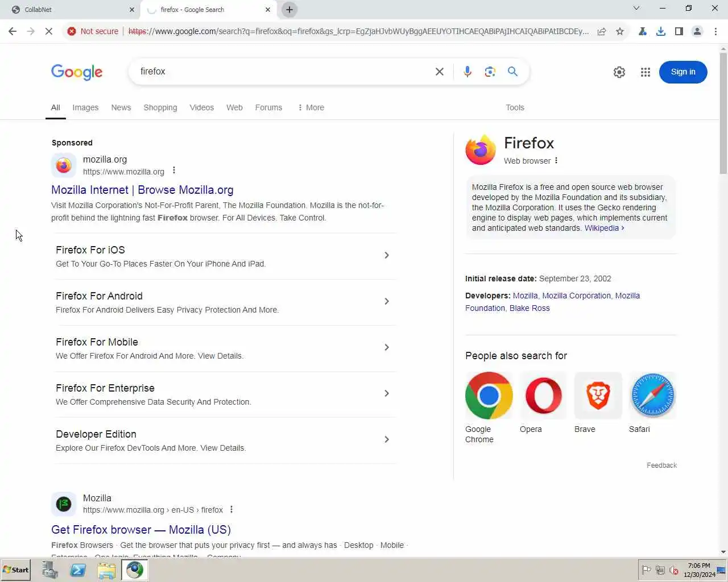Open a new tab with plus button
728x582 pixels.
[x=289, y=10]
